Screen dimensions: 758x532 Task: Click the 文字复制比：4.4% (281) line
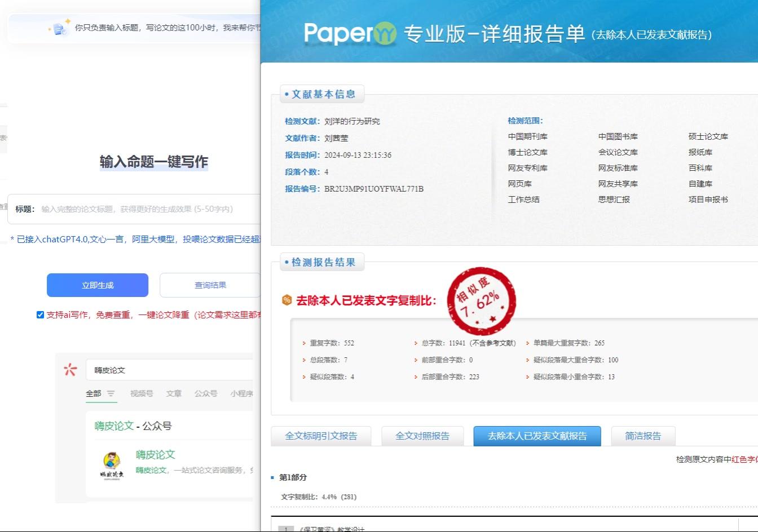[319, 496]
